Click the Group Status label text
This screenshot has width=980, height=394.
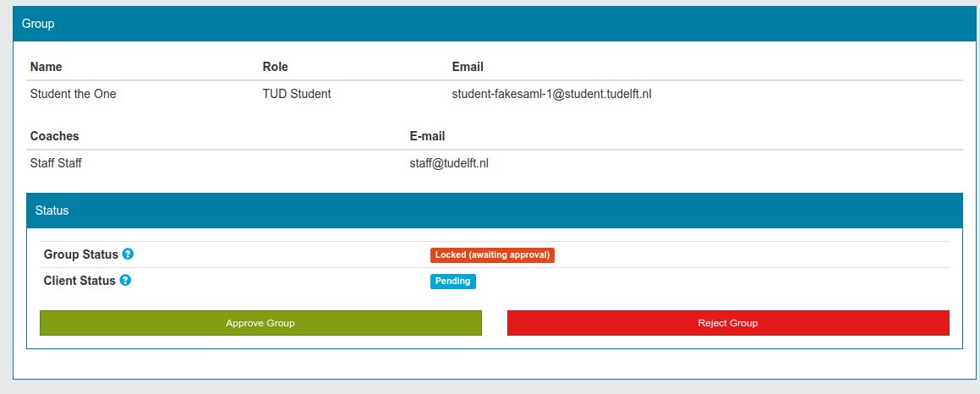click(x=81, y=254)
